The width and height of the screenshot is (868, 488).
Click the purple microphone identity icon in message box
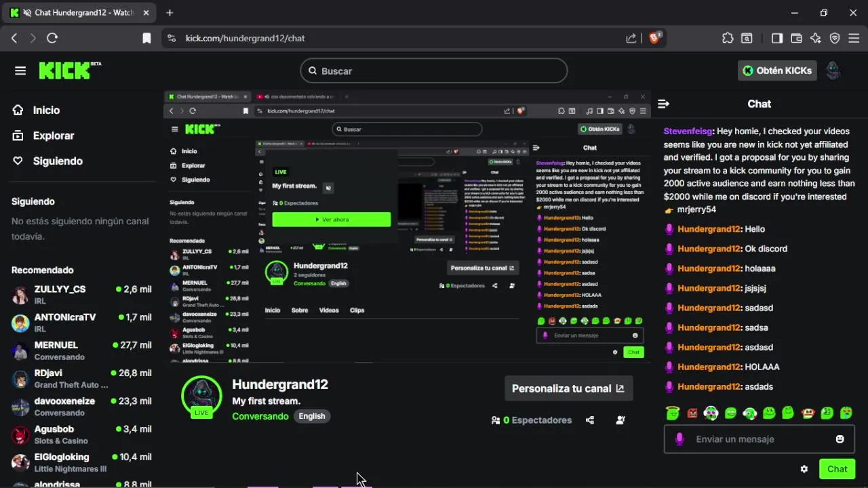tap(679, 439)
